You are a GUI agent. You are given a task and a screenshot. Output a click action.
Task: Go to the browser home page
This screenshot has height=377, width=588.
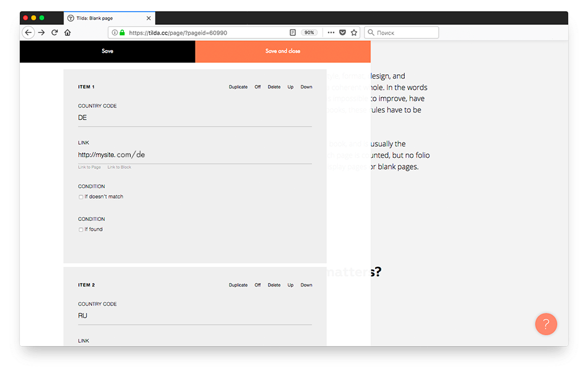(x=67, y=32)
